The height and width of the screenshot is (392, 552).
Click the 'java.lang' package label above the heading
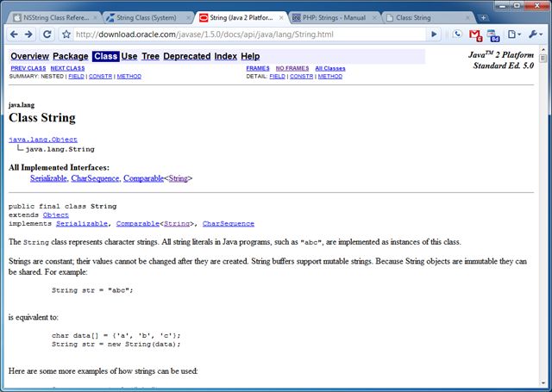(x=22, y=105)
